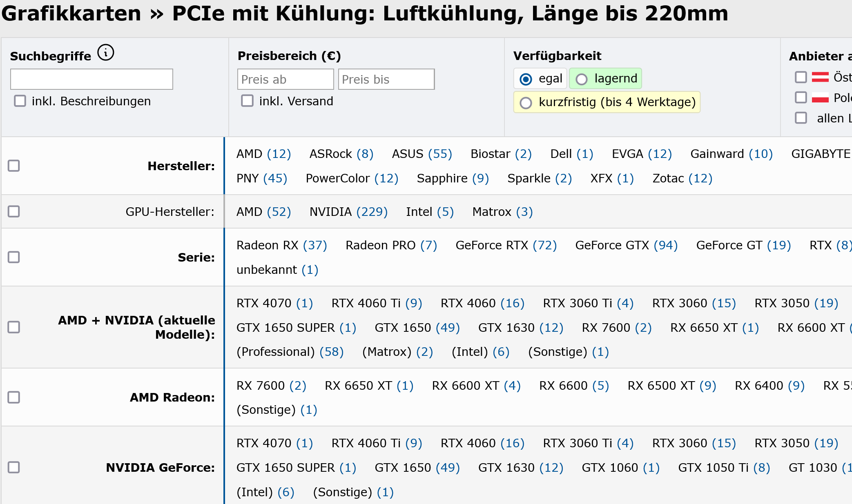Screen dimensions: 852x504
Task: Enable inkl. Beschreibungen checkbox
Action: (20, 101)
